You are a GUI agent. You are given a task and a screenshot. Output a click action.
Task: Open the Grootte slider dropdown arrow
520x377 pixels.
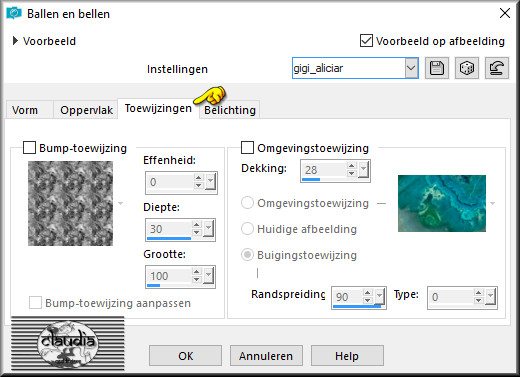208,276
